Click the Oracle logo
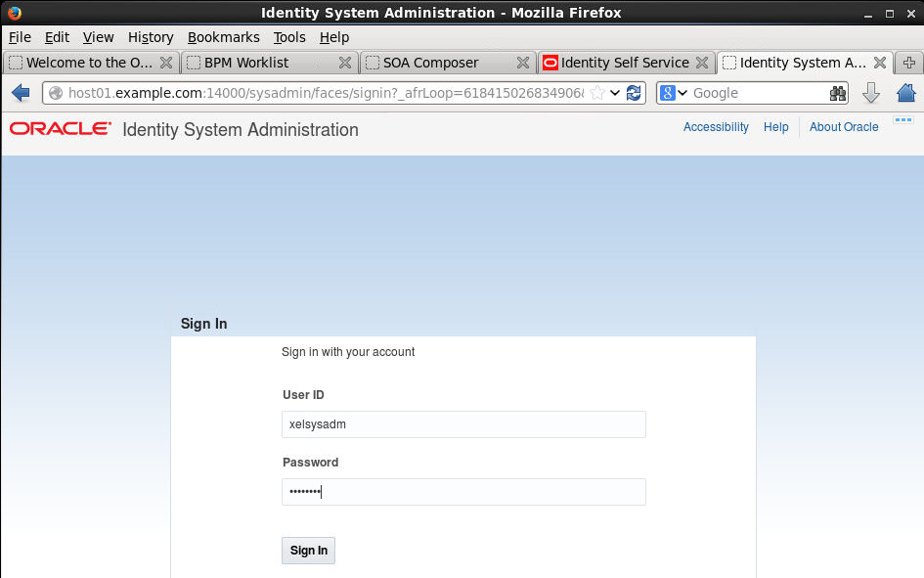The image size is (924, 578). 59,128
